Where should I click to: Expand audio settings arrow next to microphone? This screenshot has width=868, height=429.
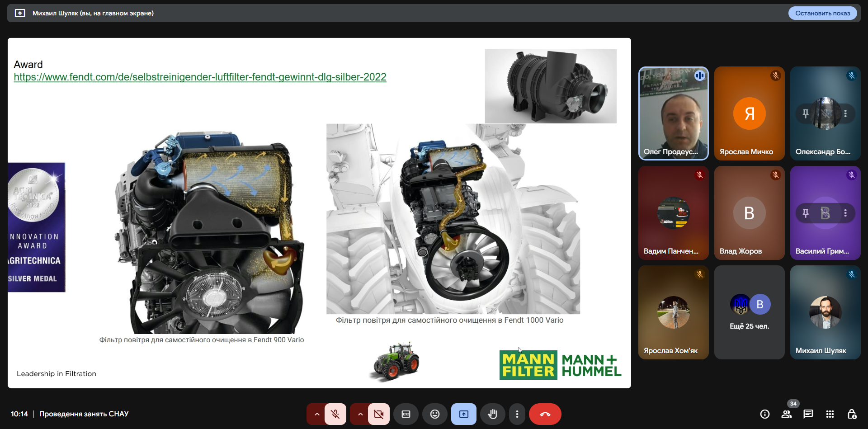tap(316, 414)
